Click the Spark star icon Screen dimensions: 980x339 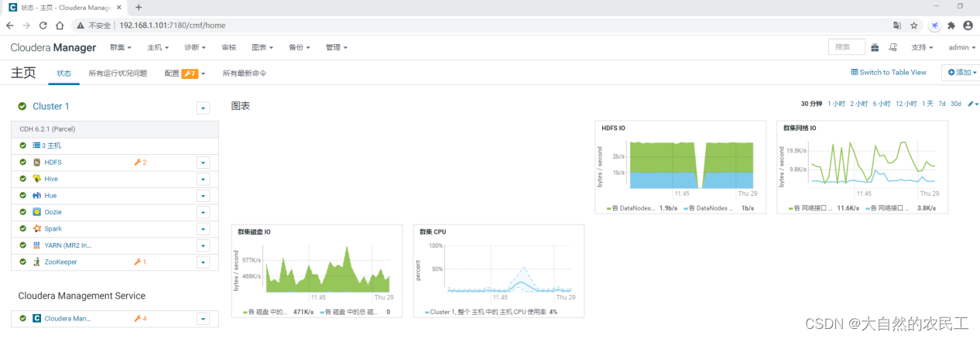tap(36, 229)
